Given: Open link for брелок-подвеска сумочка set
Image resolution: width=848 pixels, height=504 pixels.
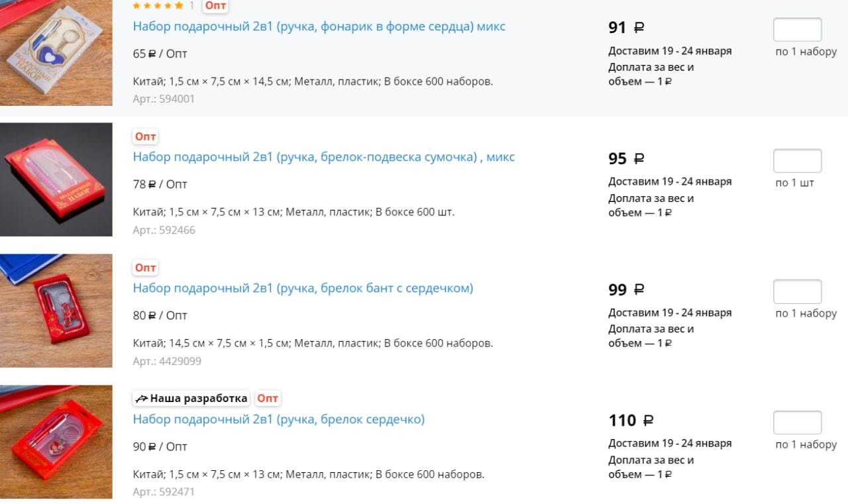Looking at the screenshot, I should click(x=323, y=157).
